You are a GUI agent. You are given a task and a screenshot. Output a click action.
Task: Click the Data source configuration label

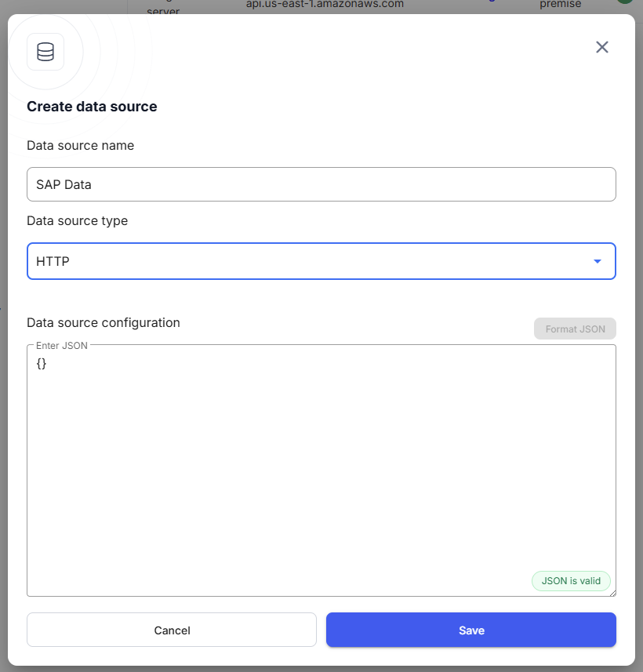click(x=104, y=322)
